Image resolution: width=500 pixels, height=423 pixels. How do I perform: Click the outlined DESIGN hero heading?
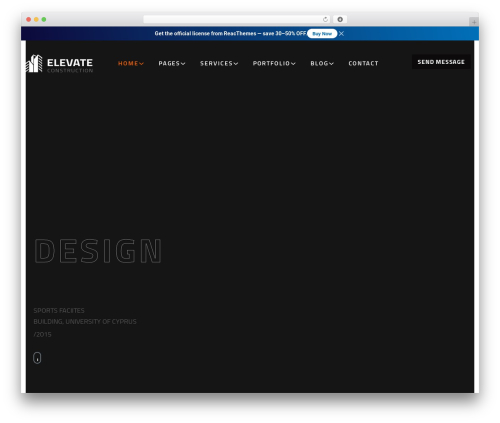(x=98, y=251)
